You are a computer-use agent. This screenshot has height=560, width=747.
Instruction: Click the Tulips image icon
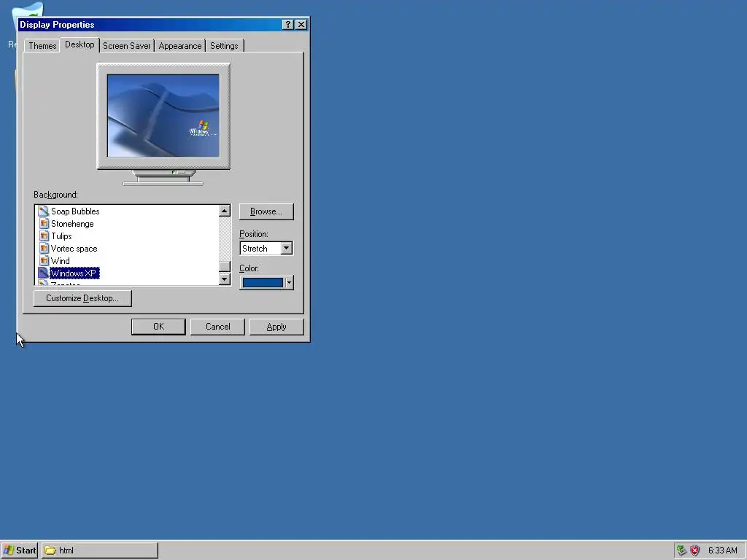[x=43, y=236]
